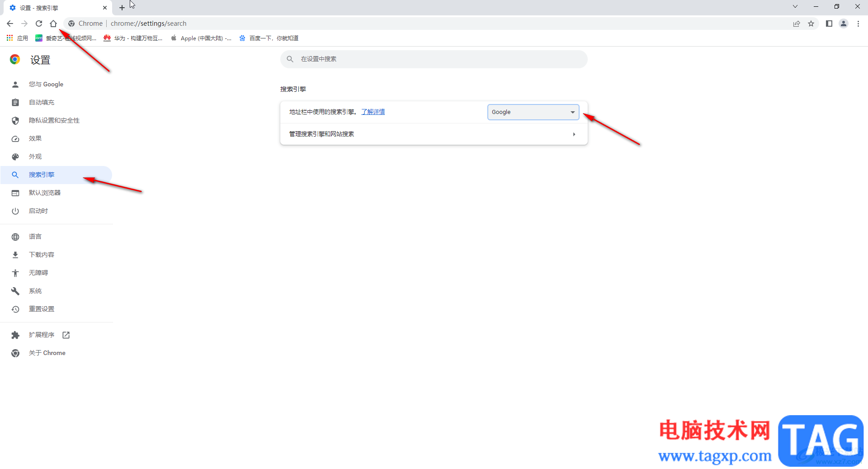Click the magnifier icon in the settings search box
868x469 pixels.
[x=290, y=59]
